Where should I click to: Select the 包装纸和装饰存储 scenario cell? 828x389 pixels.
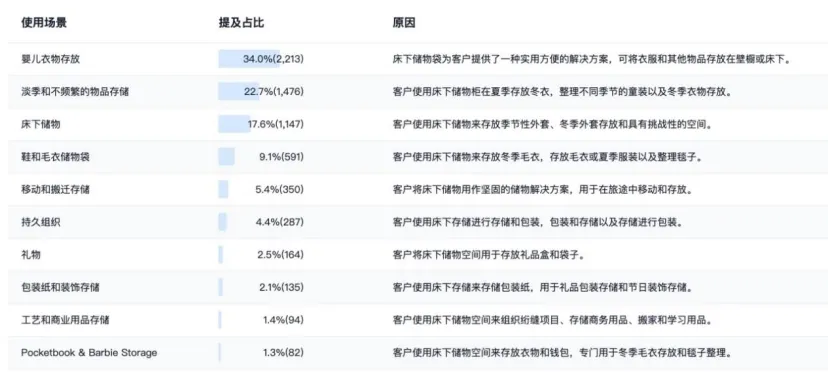pyautogui.click(x=60, y=288)
